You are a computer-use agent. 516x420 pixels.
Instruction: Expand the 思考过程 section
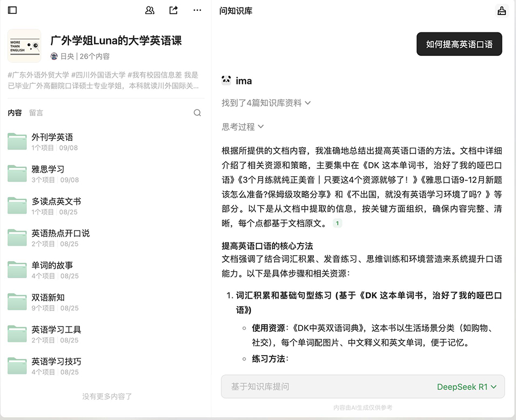coord(243,127)
